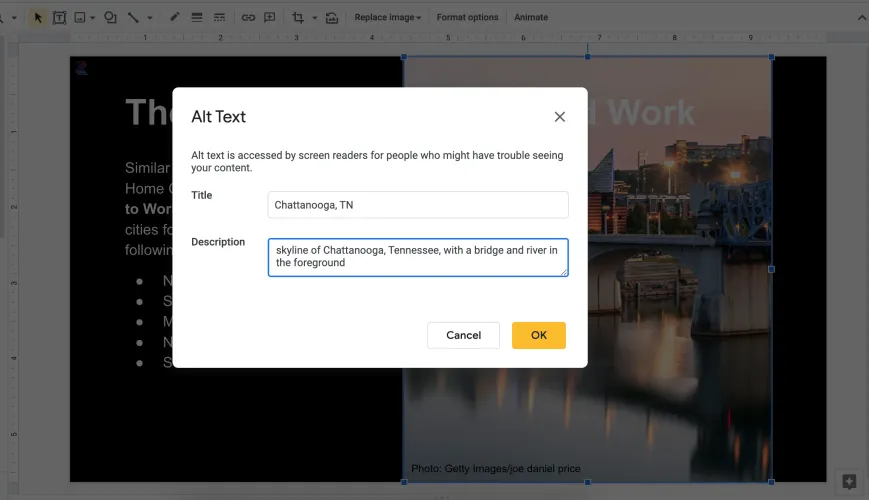Click the Title field containing Chattanooga, TN
The height and width of the screenshot is (500, 869).
click(x=418, y=205)
